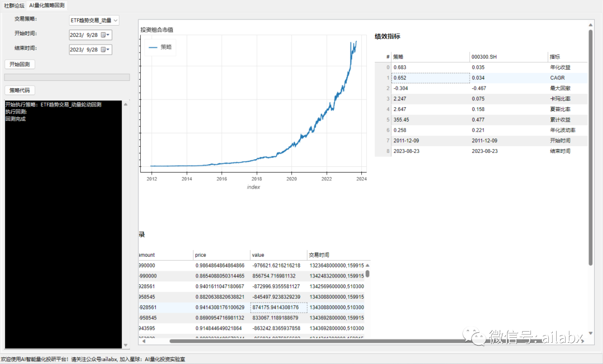Click the amount column header
603x364 pixels.
pyautogui.click(x=166, y=255)
